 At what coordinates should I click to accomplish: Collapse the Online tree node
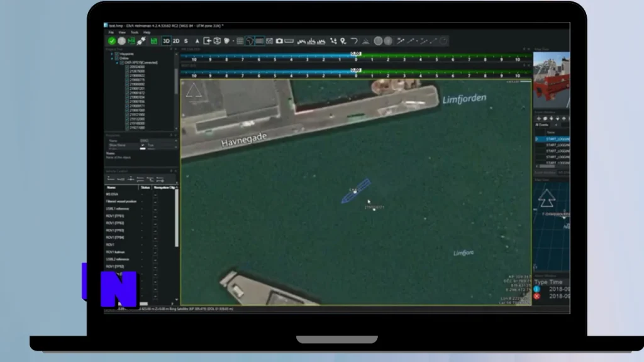[112, 58]
